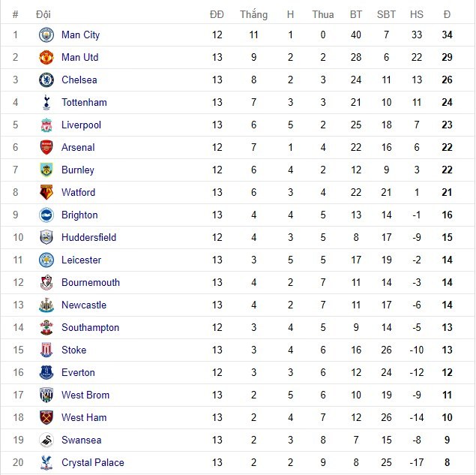Click the Man Utd club crest

(x=47, y=58)
